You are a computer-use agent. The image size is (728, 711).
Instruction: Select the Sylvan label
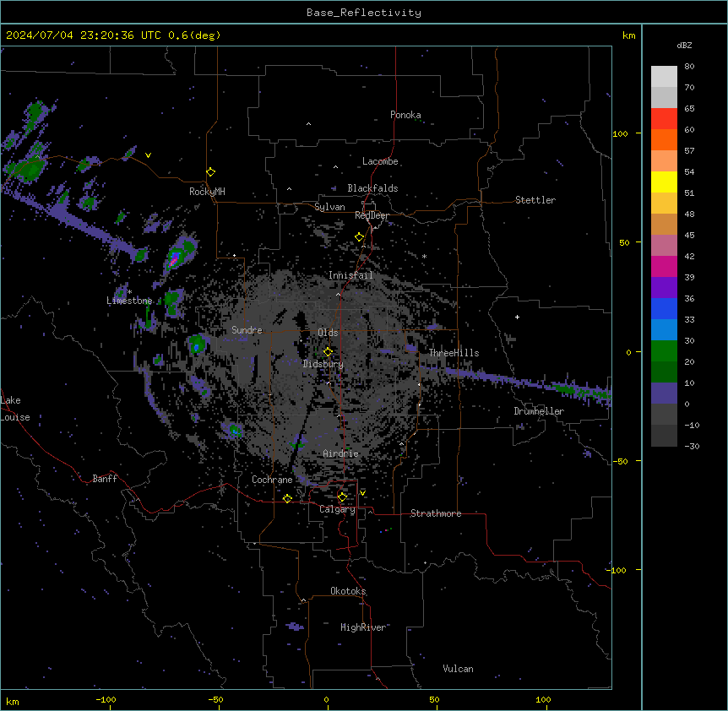pyautogui.click(x=329, y=207)
